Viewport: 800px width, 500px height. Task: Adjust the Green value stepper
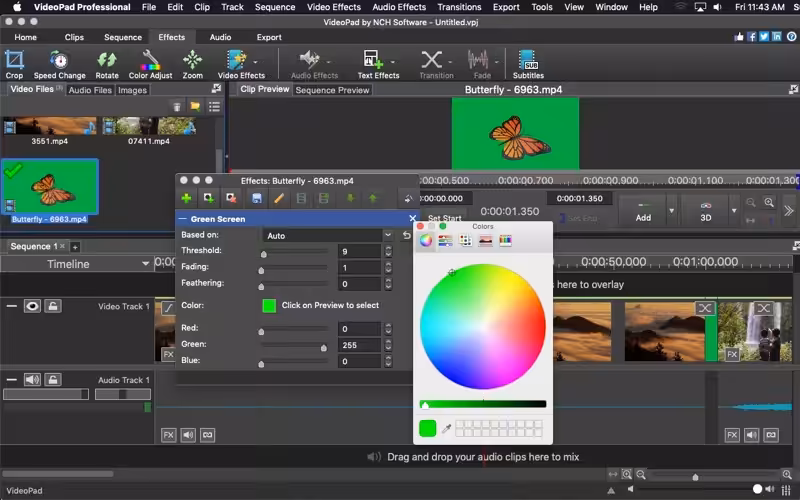388,345
